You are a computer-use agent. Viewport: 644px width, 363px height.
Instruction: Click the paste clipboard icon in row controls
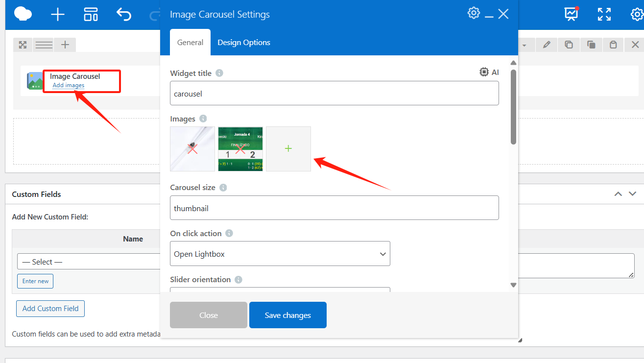click(x=613, y=45)
